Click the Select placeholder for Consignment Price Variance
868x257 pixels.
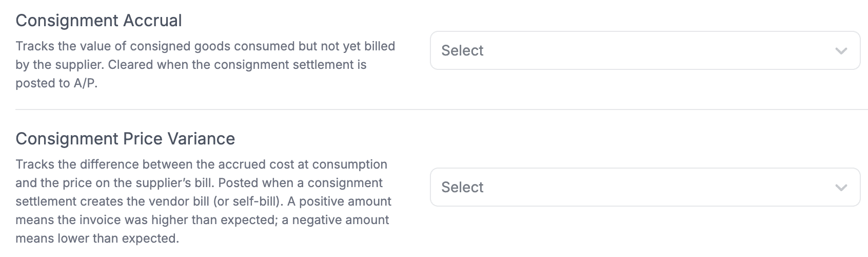462,187
